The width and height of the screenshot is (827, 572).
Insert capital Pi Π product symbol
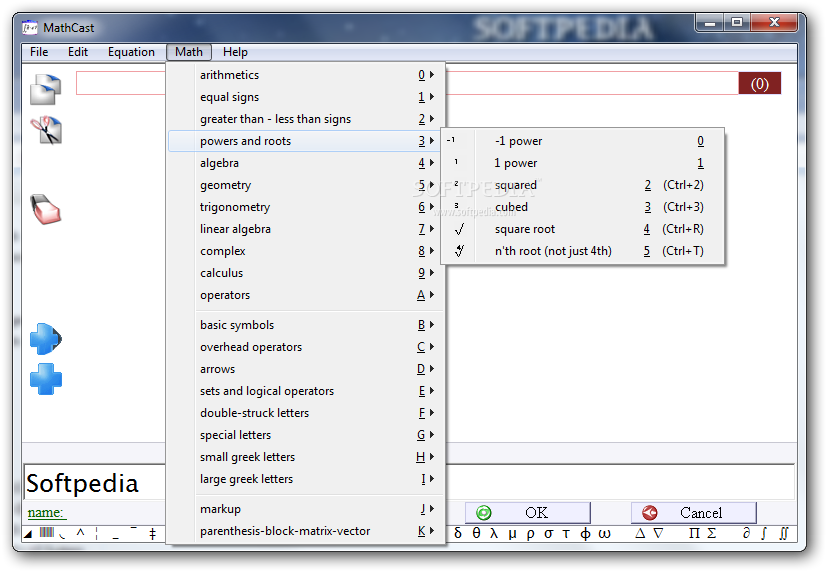coord(694,533)
